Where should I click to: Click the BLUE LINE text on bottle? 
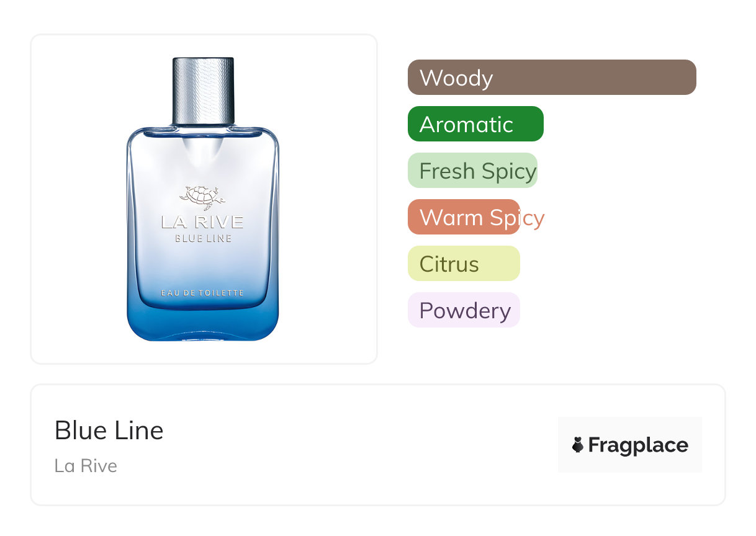[203, 238]
